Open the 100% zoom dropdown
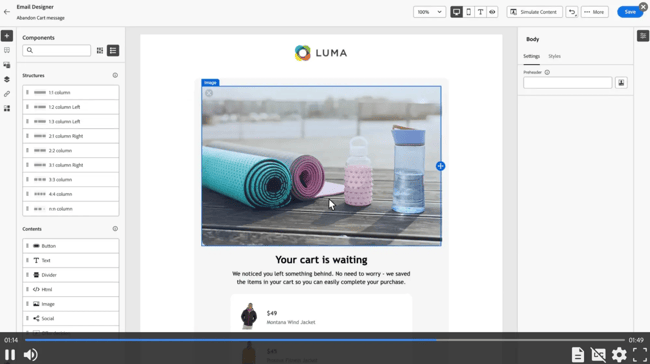Screen dimensions: 650x364 pos(429,12)
